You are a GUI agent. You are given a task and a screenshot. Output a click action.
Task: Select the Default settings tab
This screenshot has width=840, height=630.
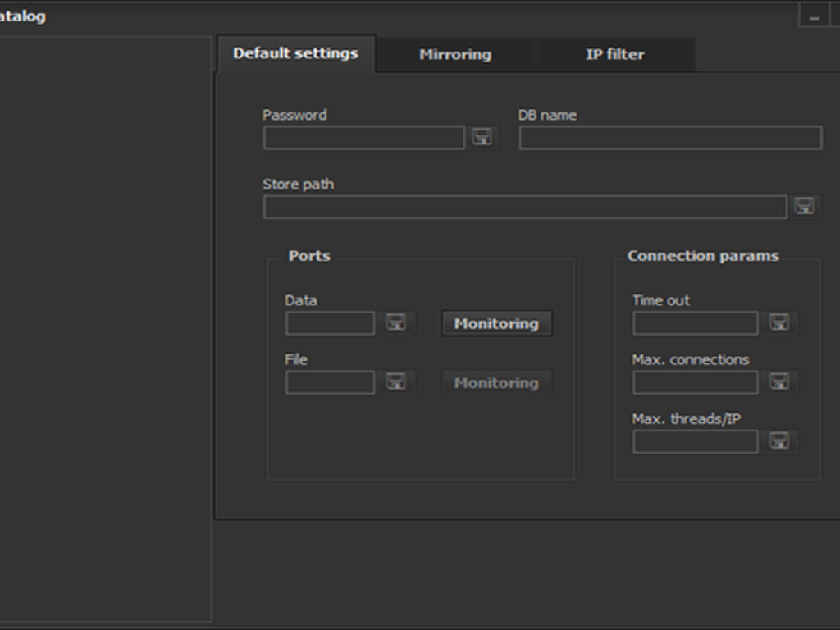(x=295, y=53)
